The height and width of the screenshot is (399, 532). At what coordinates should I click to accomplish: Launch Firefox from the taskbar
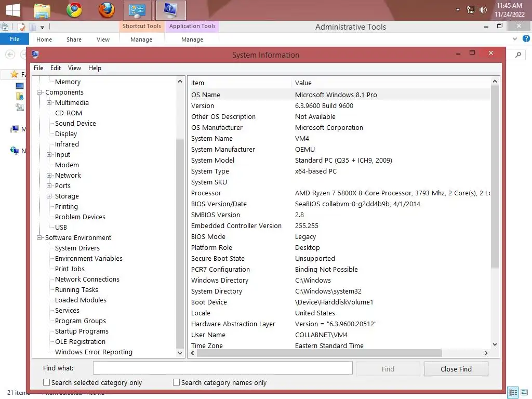click(107, 10)
